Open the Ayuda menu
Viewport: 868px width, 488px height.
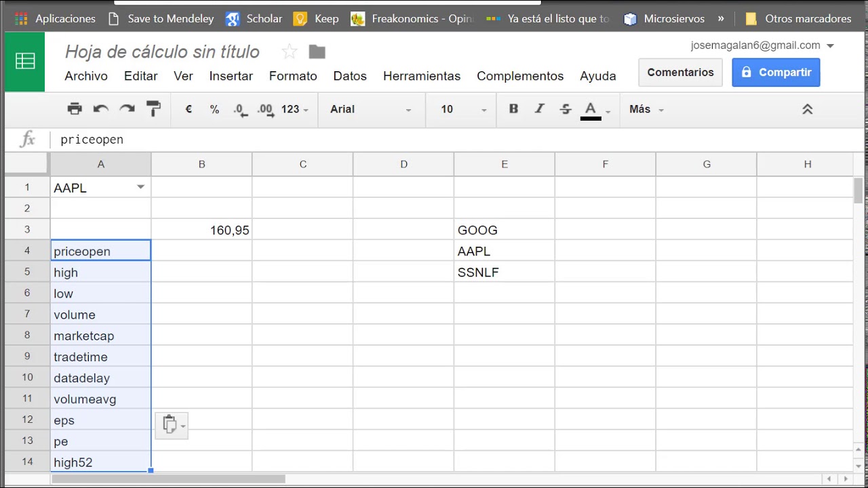click(x=598, y=76)
